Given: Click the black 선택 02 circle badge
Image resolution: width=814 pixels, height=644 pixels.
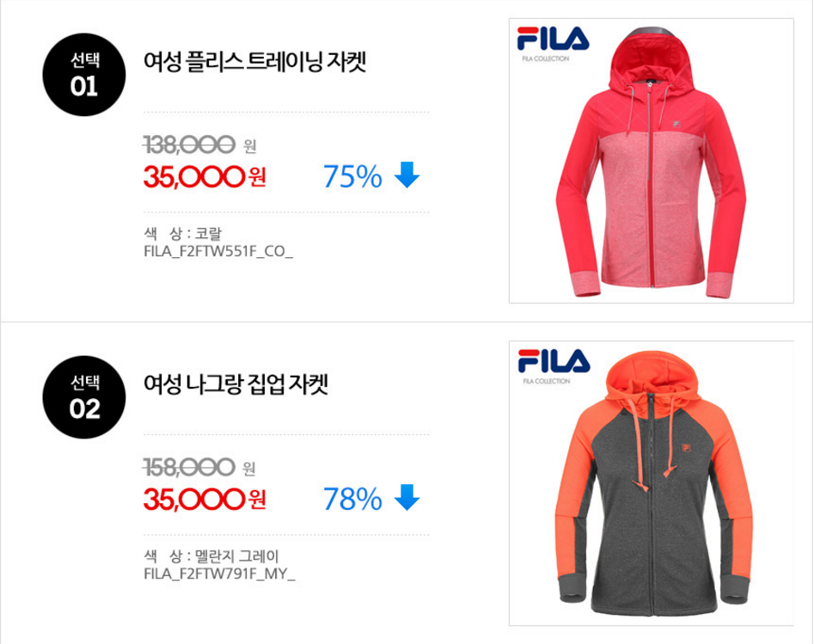Looking at the screenshot, I should click(x=84, y=397).
